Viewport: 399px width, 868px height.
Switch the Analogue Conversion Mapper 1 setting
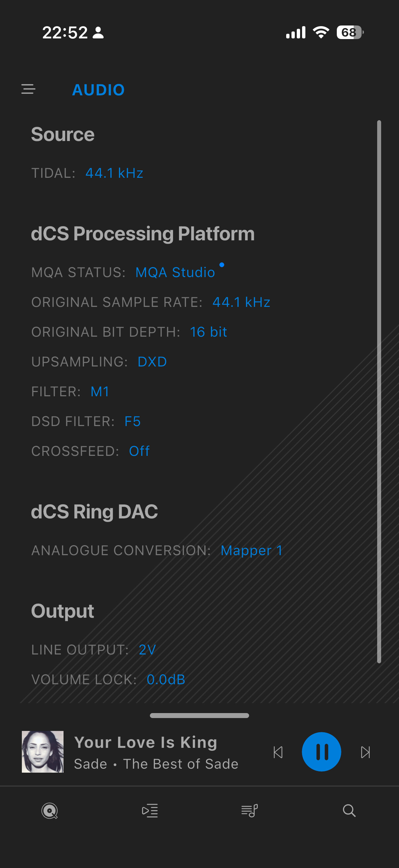coord(251,551)
